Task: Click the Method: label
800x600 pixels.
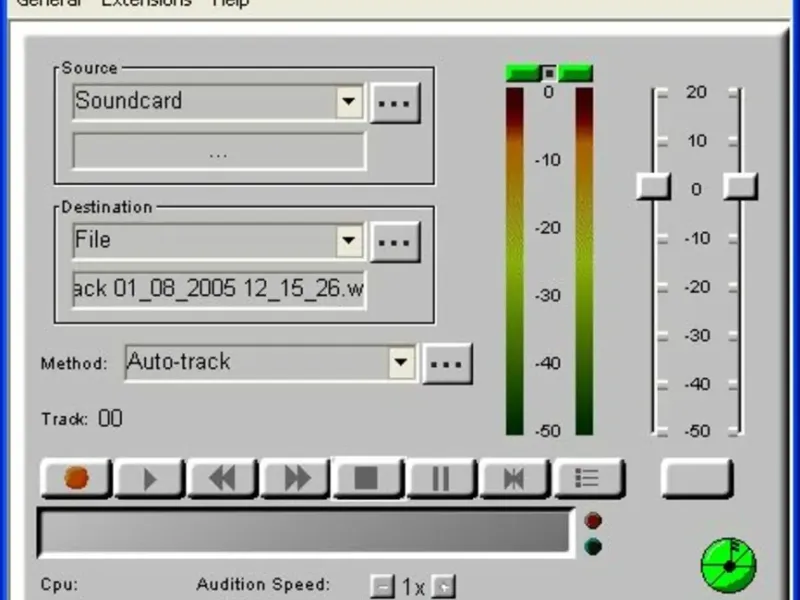Action: (x=74, y=364)
